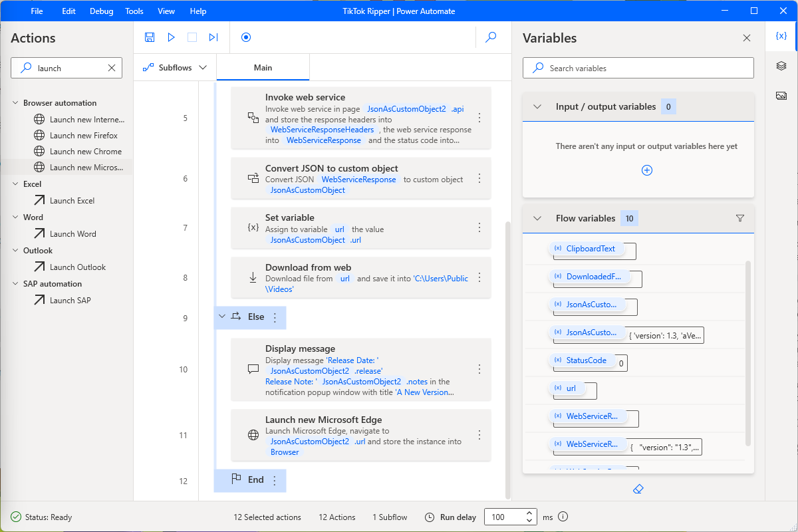Run the flow with play icon
The width and height of the screenshot is (798, 532).
click(x=171, y=37)
